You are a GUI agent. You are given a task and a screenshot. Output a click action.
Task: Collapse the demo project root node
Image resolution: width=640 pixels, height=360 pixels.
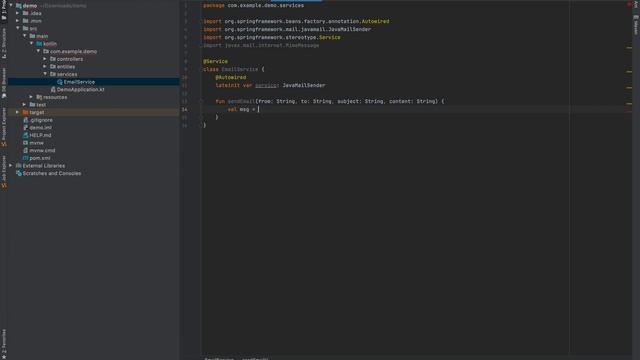(11, 5)
